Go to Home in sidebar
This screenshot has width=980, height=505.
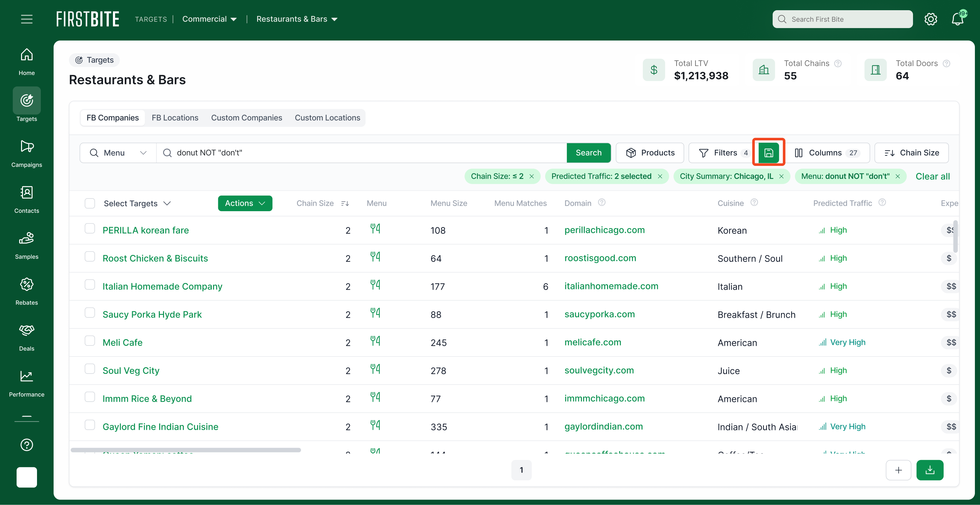coord(26,62)
